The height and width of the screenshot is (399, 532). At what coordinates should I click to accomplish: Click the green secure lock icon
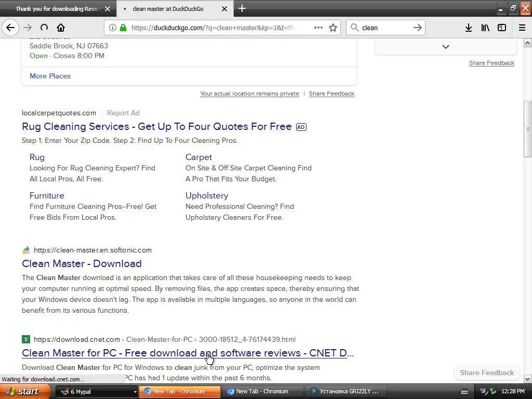pos(123,28)
